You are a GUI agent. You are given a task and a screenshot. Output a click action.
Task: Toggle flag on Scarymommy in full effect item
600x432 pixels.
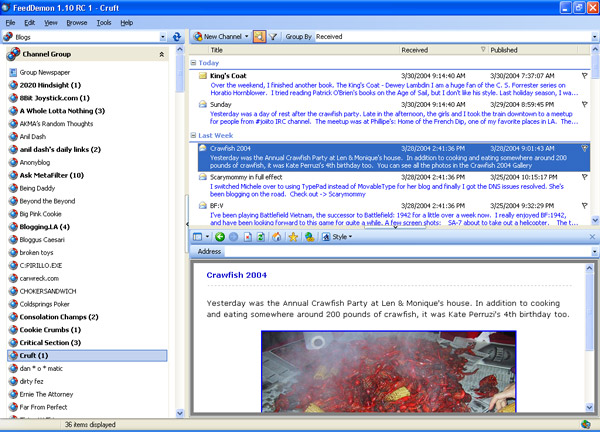(x=584, y=177)
